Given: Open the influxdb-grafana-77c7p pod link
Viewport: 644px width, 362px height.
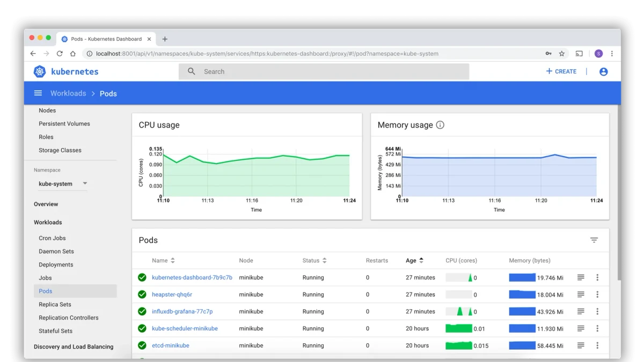Looking at the screenshot, I should pyautogui.click(x=182, y=312).
